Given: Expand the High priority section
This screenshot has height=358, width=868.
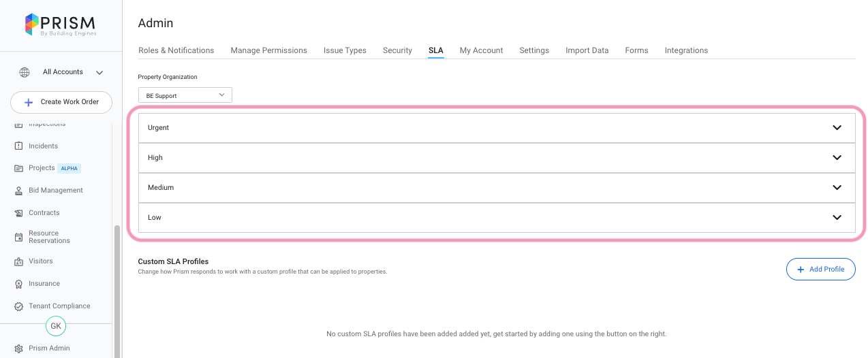Looking at the screenshot, I should (x=837, y=158).
